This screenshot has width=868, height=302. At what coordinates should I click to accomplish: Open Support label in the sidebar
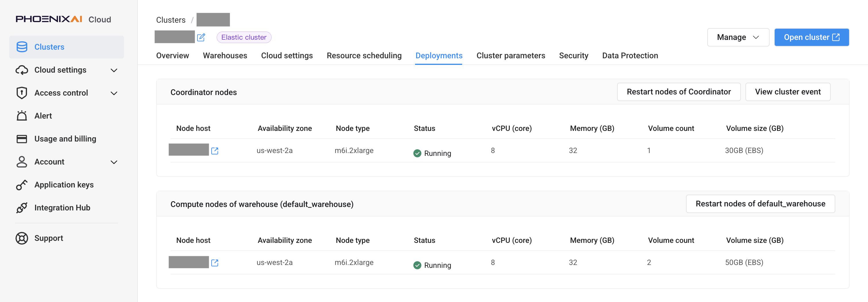pyautogui.click(x=49, y=238)
